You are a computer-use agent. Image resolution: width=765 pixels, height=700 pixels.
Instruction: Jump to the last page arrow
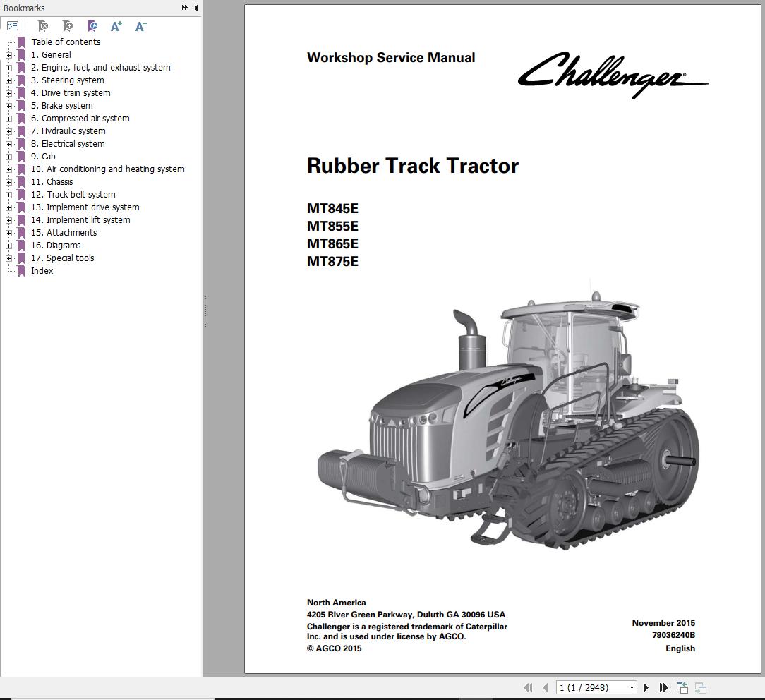663,687
